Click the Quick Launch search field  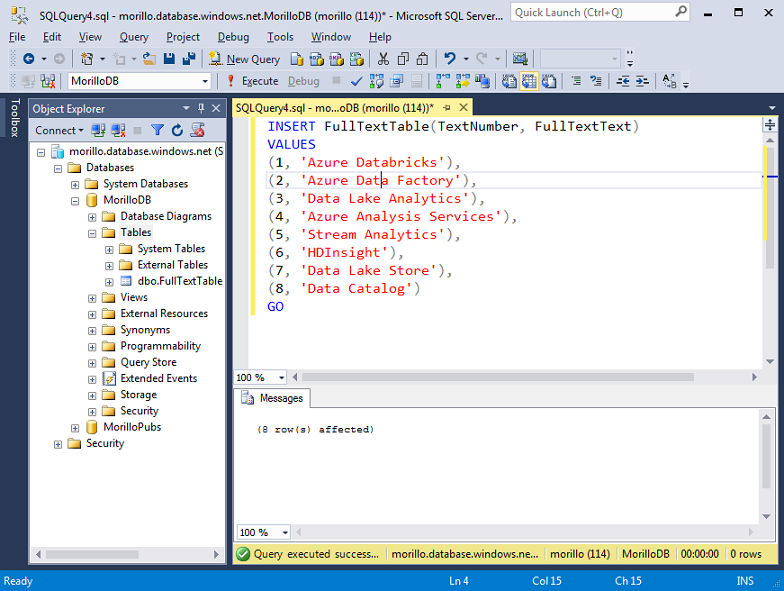pyautogui.click(x=600, y=12)
